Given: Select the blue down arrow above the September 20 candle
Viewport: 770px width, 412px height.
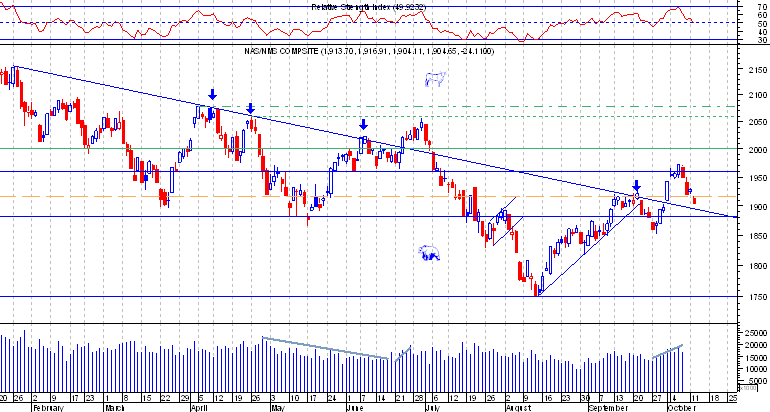Looking at the screenshot, I should coord(636,186).
